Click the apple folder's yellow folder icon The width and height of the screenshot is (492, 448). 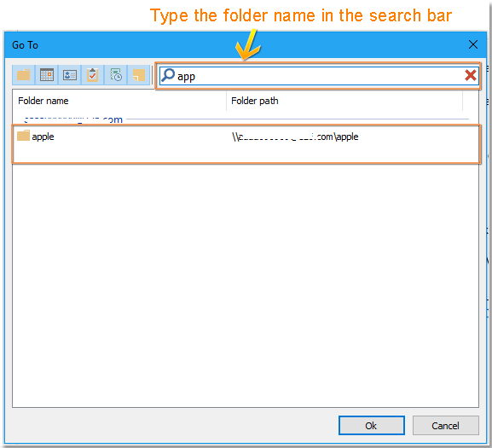click(x=23, y=136)
